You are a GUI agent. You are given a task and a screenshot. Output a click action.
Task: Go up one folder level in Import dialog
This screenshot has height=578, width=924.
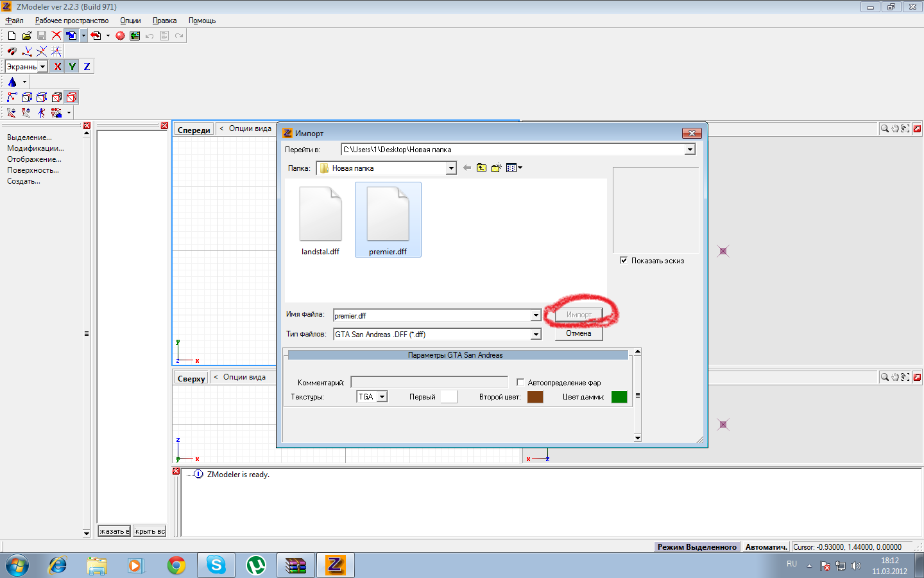point(481,168)
